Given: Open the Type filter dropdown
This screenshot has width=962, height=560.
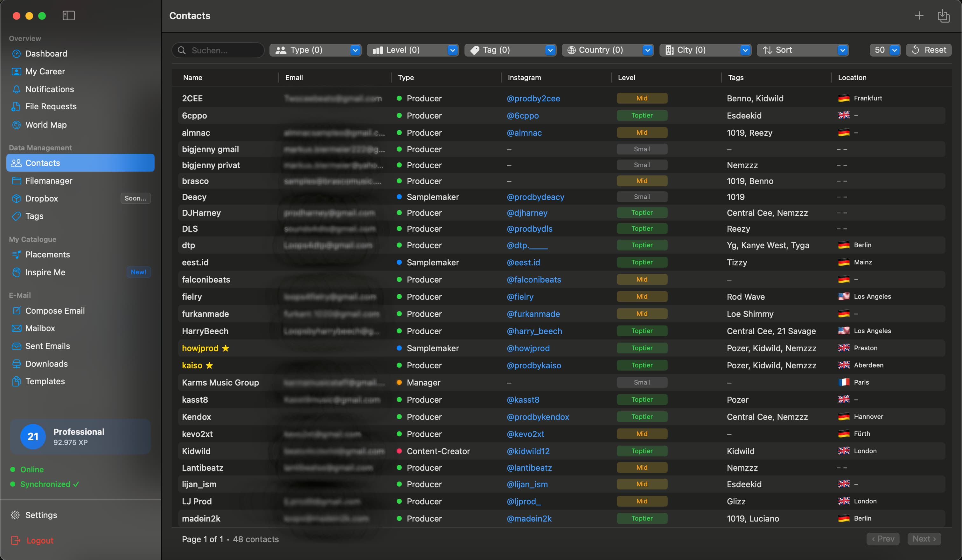Looking at the screenshot, I should point(315,50).
